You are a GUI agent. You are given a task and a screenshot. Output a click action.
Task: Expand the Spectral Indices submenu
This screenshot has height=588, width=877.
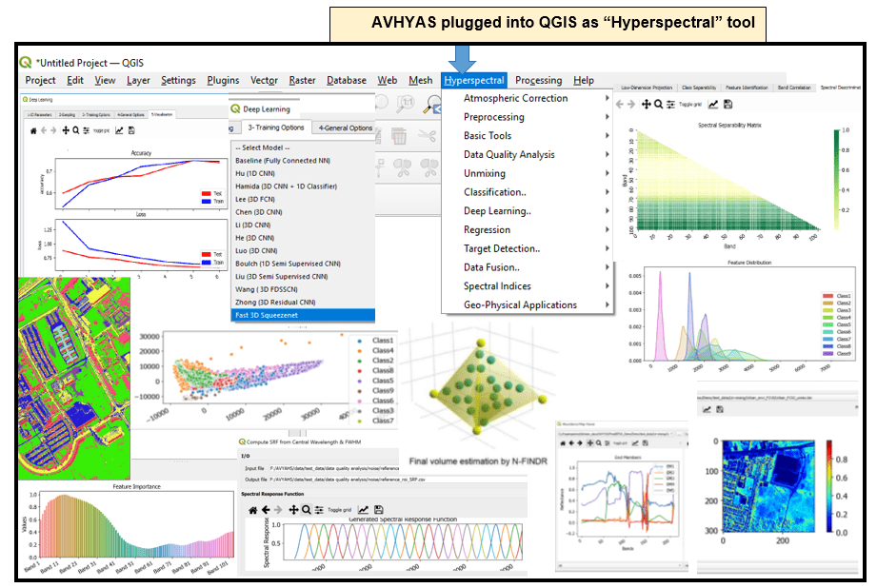(528, 286)
